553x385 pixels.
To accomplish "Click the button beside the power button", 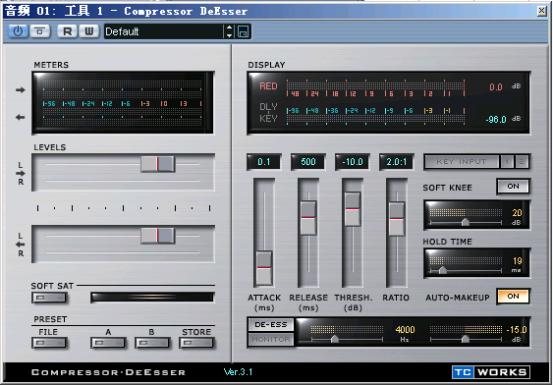I will 40,31.
